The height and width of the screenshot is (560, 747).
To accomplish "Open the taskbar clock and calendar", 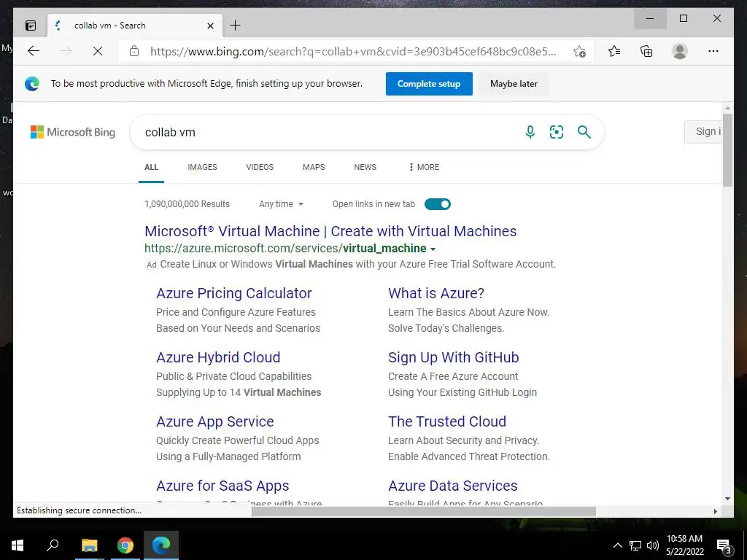I will coord(684,545).
